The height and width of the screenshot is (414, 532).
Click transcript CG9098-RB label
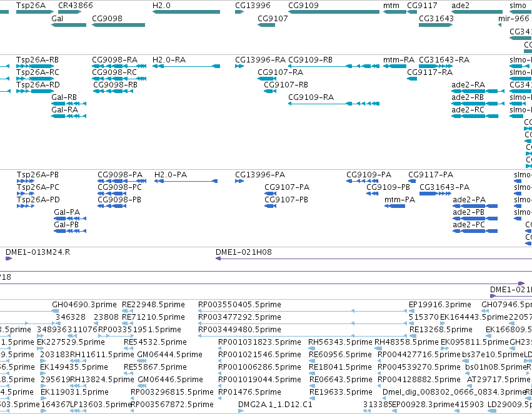(x=116, y=85)
